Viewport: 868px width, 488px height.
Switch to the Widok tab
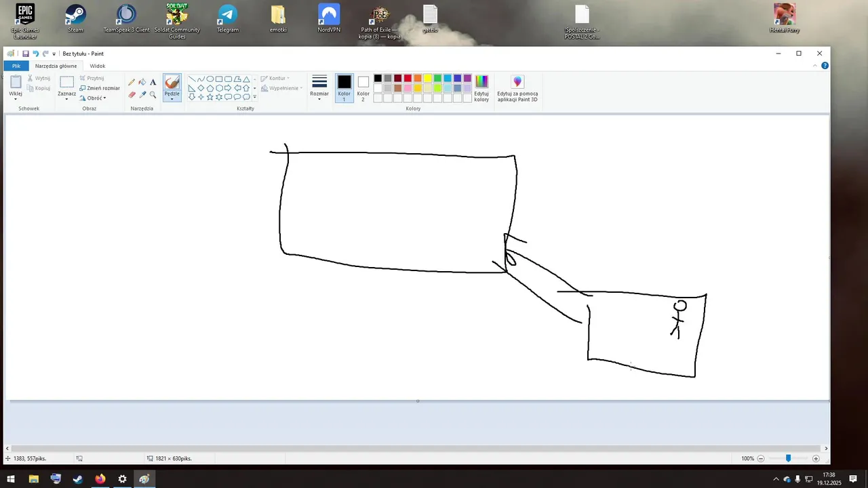pyautogui.click(x=98, y=66)
